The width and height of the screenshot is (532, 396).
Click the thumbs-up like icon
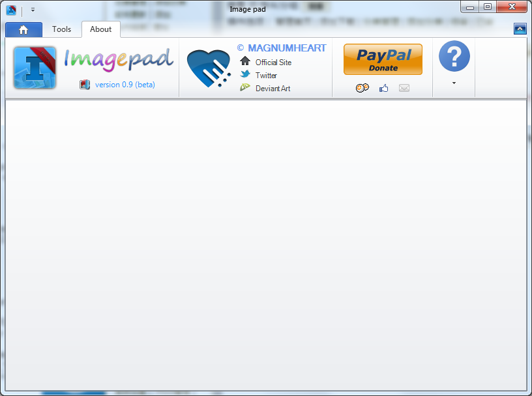click(x=384, y=88)
